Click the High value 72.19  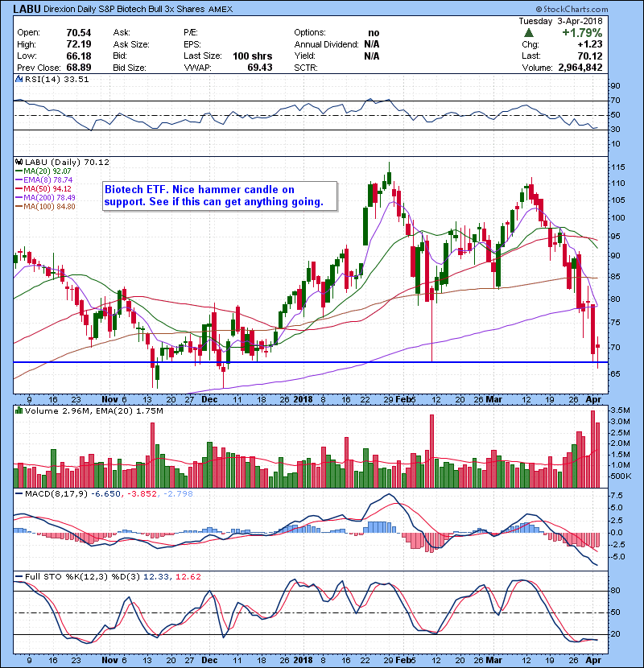[79, 44]
